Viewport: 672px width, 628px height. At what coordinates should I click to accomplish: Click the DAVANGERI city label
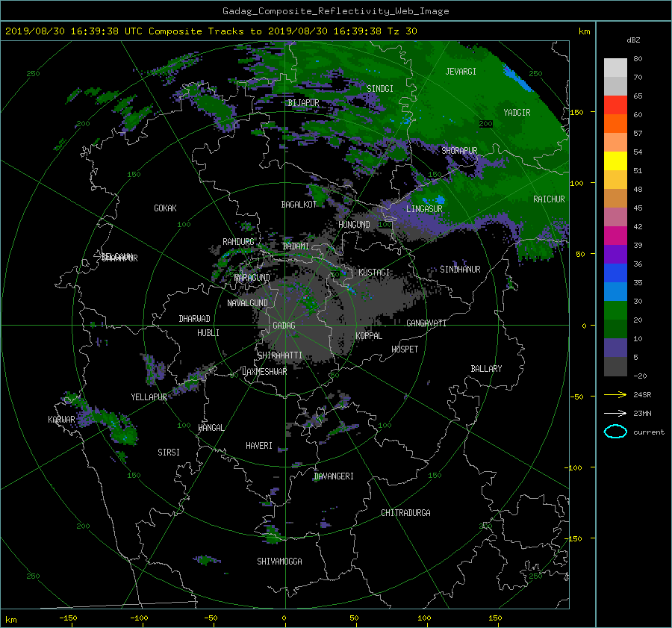point(334,476)
